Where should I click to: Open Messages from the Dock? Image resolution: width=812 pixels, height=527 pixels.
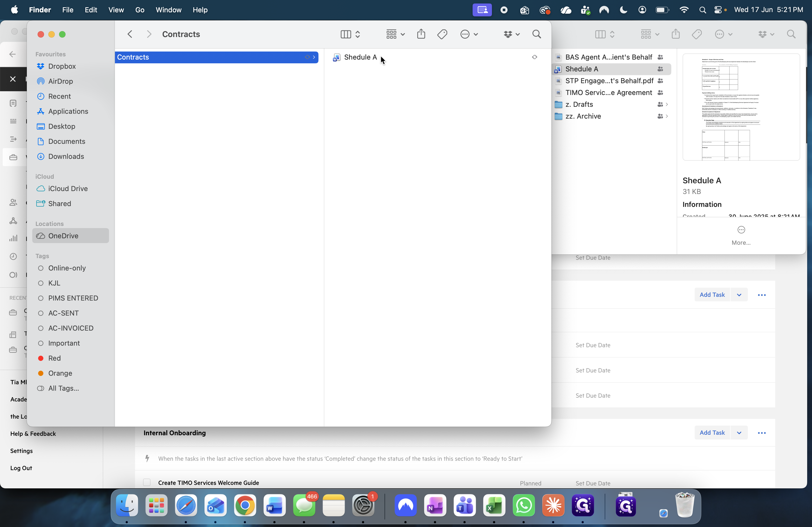click(304, 506)
